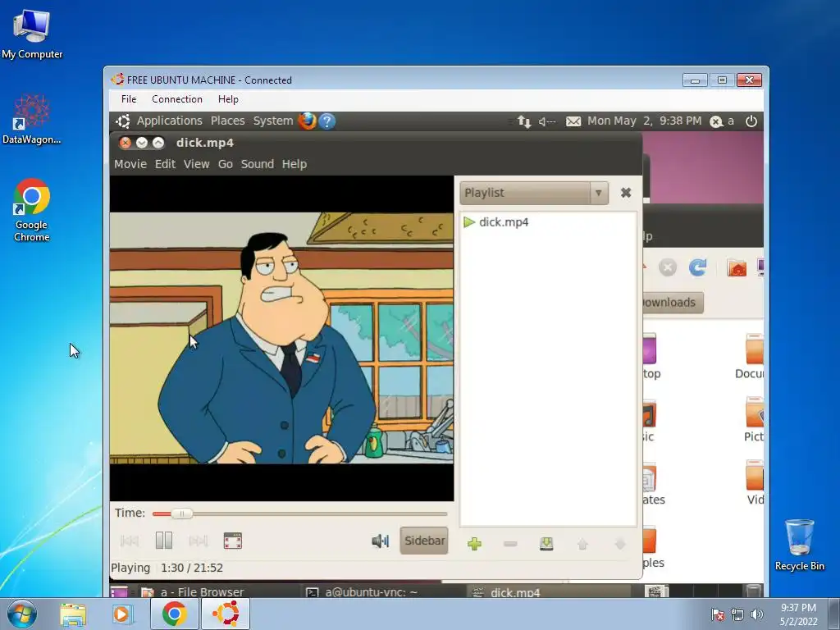Open the Movie menu
840x630 pixels.
[x=130, y=164]
